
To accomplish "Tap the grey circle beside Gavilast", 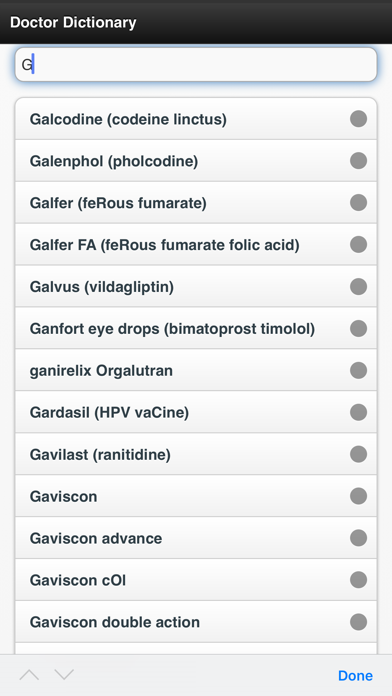I will (x=358, y=454).
